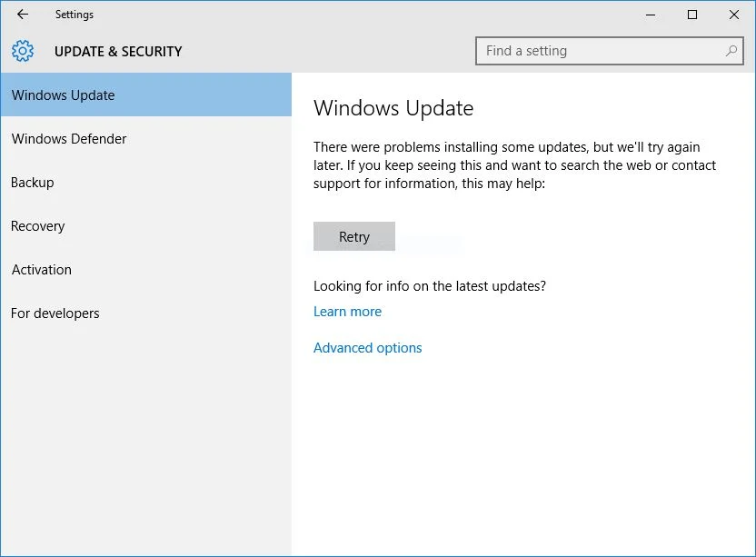Close the Settings window
Image resolution: width=756 pixels, height=557 pixels.
pyautogui.click(x=734, y=15)
